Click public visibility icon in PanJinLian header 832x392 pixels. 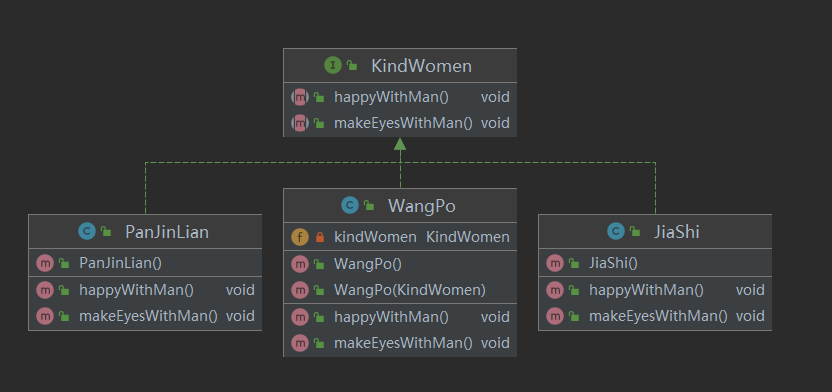(x=106, y=232)
